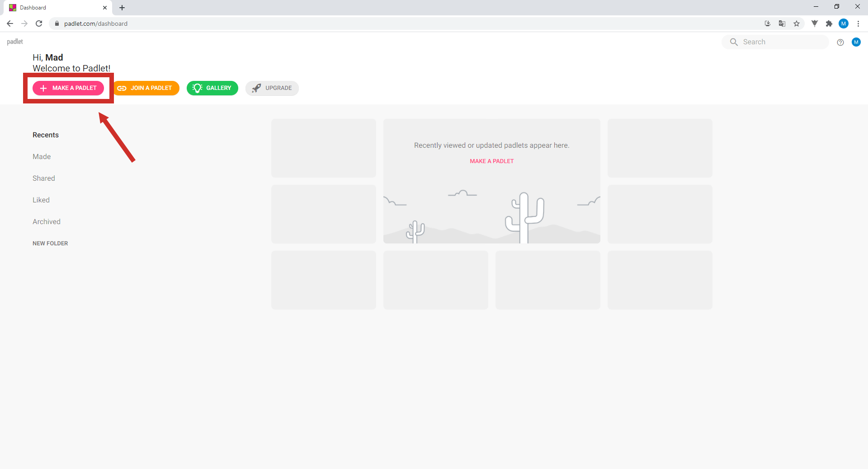Select Recents in the sidebar
868x469 pixels.
pyautogui.click(x=46, y=135)
